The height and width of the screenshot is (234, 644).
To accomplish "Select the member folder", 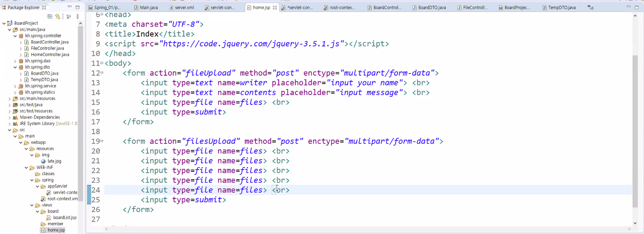I will click(55, 224).
